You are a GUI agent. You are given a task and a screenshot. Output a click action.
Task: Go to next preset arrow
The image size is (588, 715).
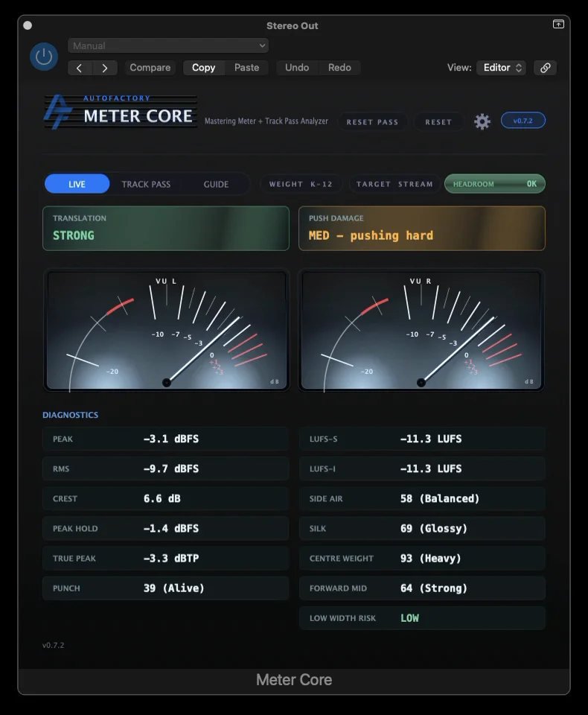105,68
